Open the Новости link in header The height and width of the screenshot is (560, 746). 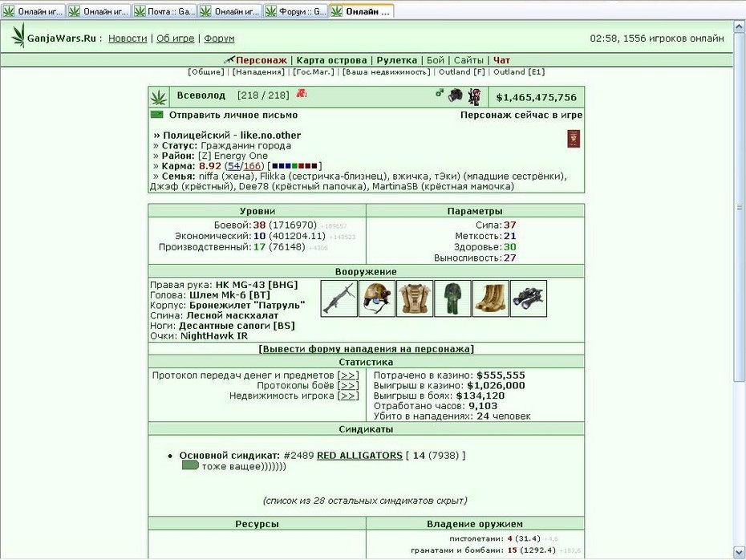click(x=128, y=39)
